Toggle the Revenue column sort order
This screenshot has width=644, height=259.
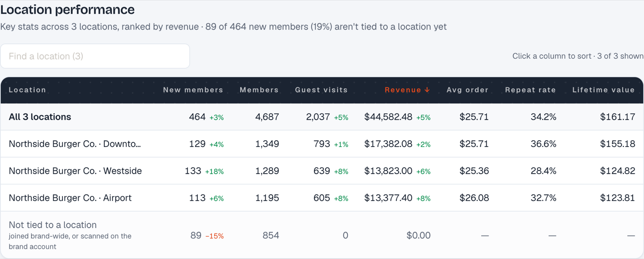point(407,90)
